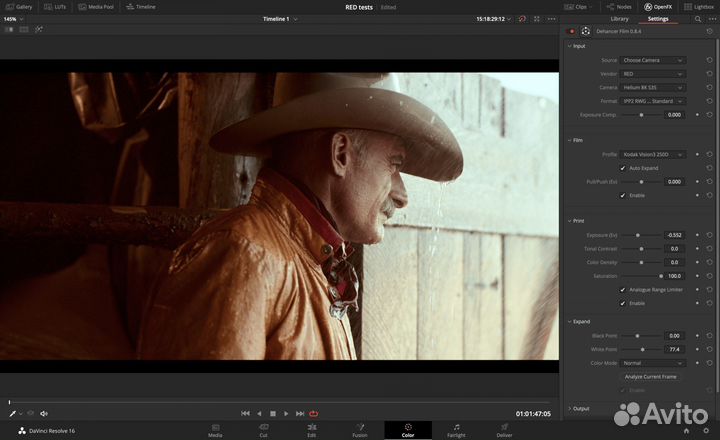The height and width of the screenshot is (440, 720).
Task: Switch to the Library tab
Action: pos(619,19)
